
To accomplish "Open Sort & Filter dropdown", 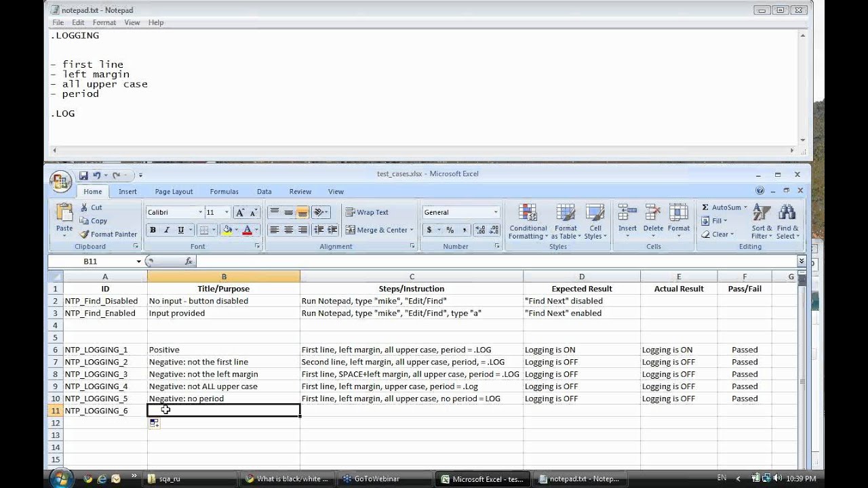I will [762, 221].
